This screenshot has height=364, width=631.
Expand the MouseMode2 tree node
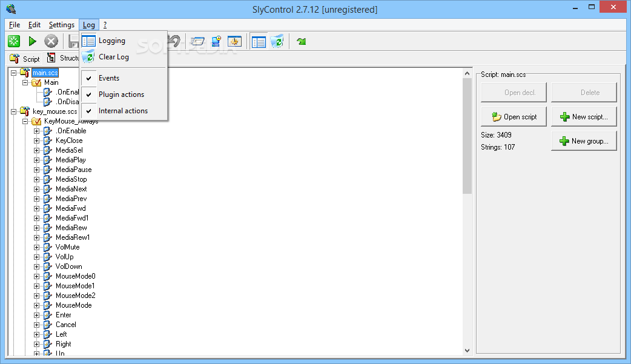pos(36,296)
